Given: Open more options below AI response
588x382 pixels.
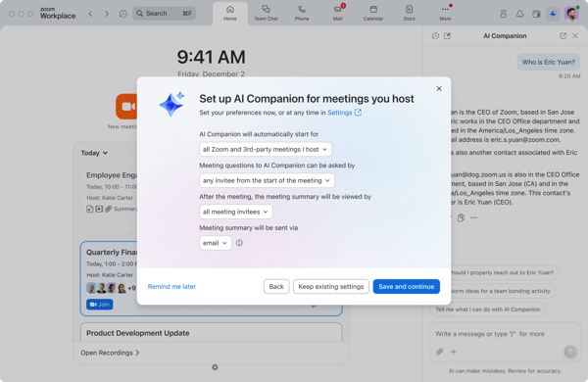Looking at the screenshot, I should [473, 217].
